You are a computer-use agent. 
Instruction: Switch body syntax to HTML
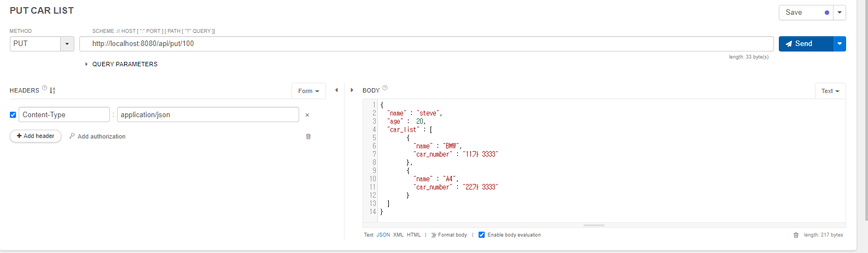414,235
